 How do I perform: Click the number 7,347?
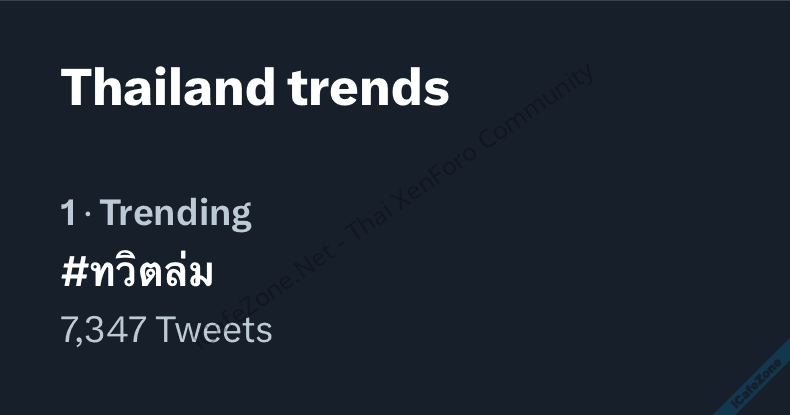[x=104, y=329]
